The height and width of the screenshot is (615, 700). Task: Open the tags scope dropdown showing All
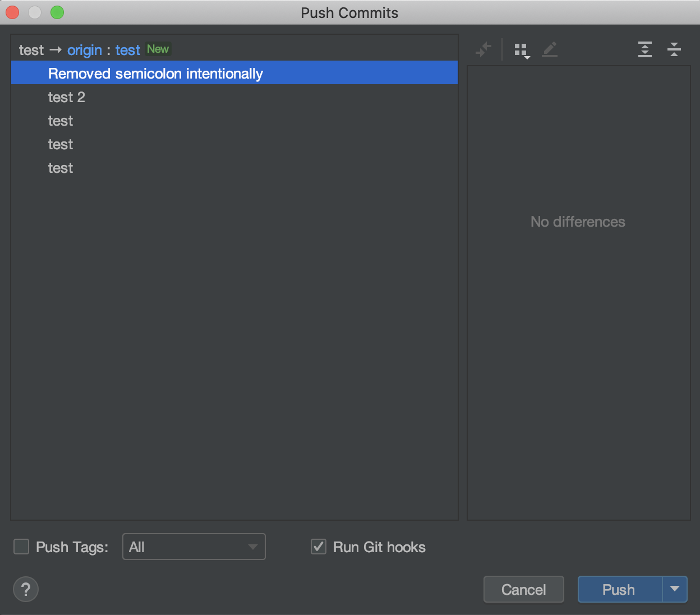coord(194,547)
